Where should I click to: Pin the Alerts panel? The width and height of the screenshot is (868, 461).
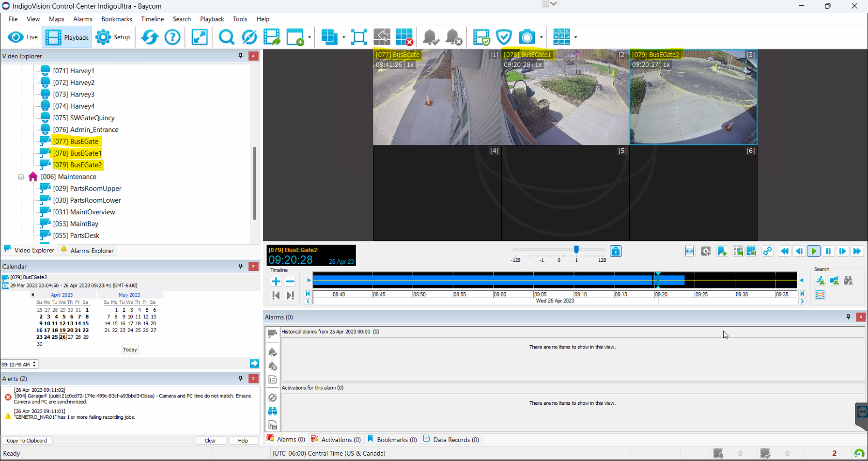[241, 379]
